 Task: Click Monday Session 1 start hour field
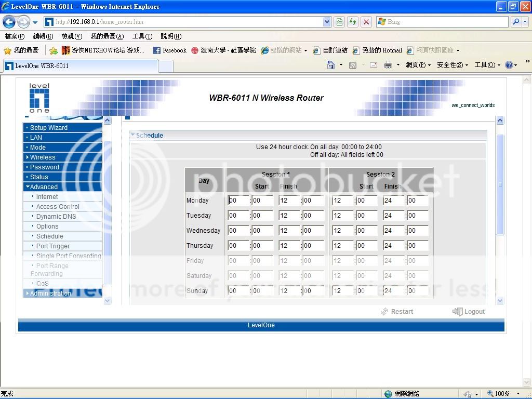(x=238, y=201)
